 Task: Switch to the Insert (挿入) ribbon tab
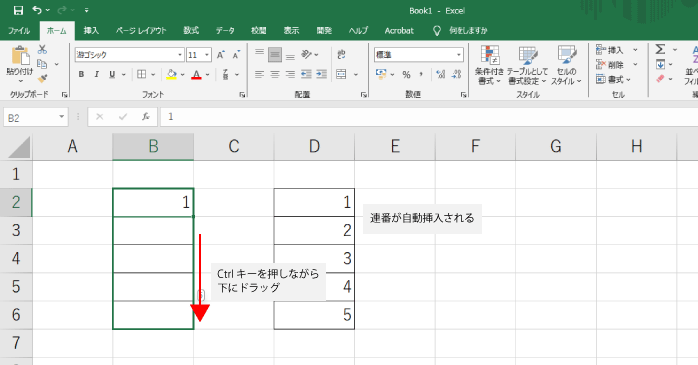point(91,31)
